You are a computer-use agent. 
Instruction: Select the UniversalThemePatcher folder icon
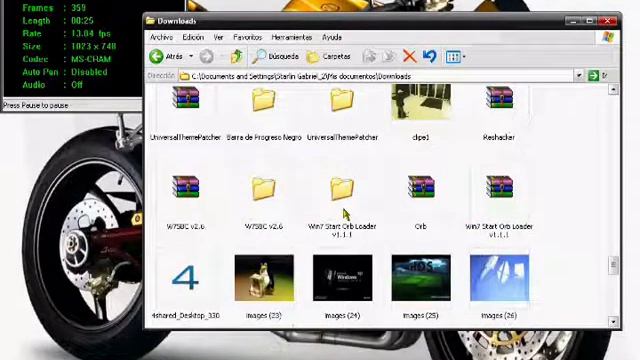(342, 100)
